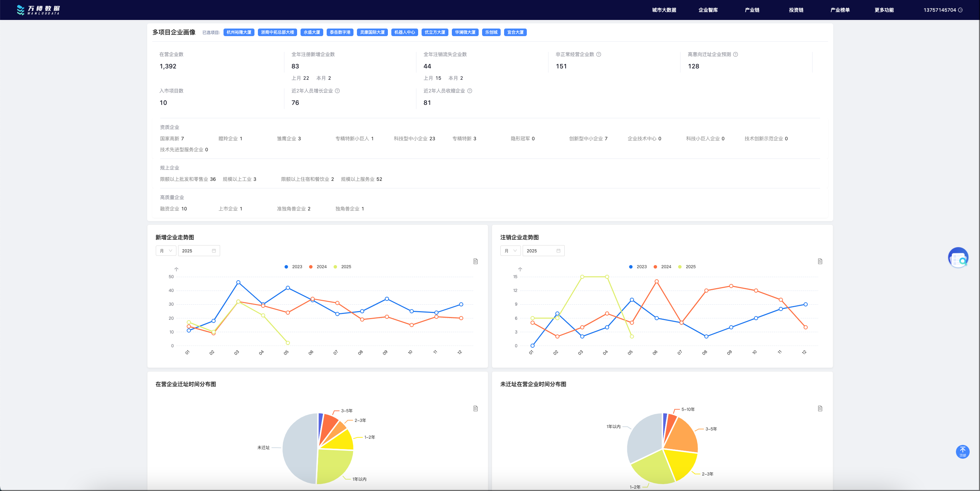The width and height of the screenshot is (980, 491).
Task: Click help icon next to abnormal operation enterprises
Action: (598, 54)
